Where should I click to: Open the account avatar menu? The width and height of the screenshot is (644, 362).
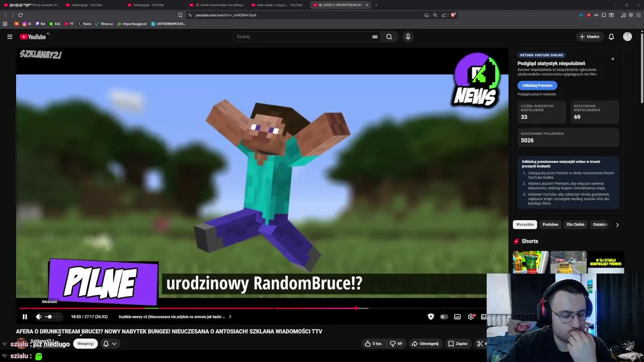pos(627,37)
